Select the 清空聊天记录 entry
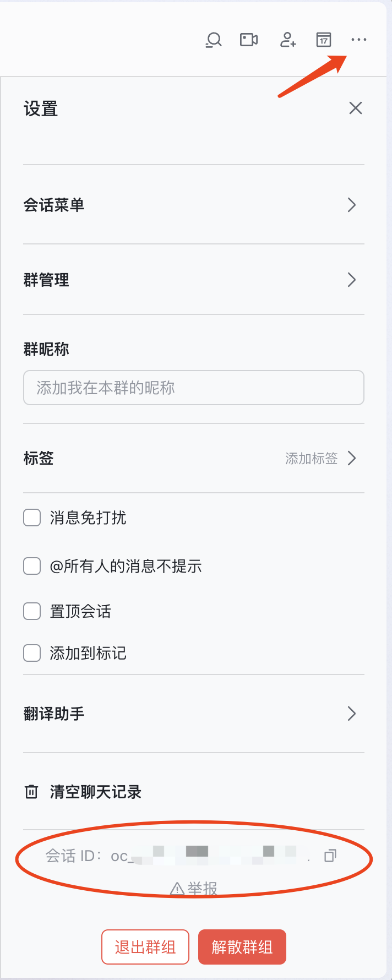The height and width of the screenshot is (980, 392). [x=96, y=792]
